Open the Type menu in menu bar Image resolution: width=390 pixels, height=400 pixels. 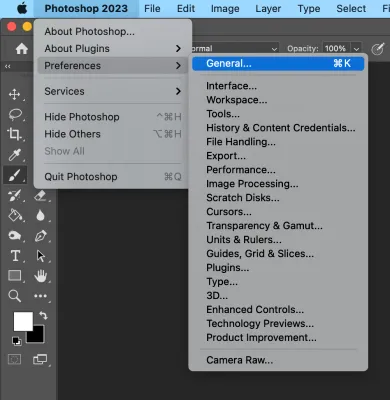pyautogui.click(x=309, y=8)
